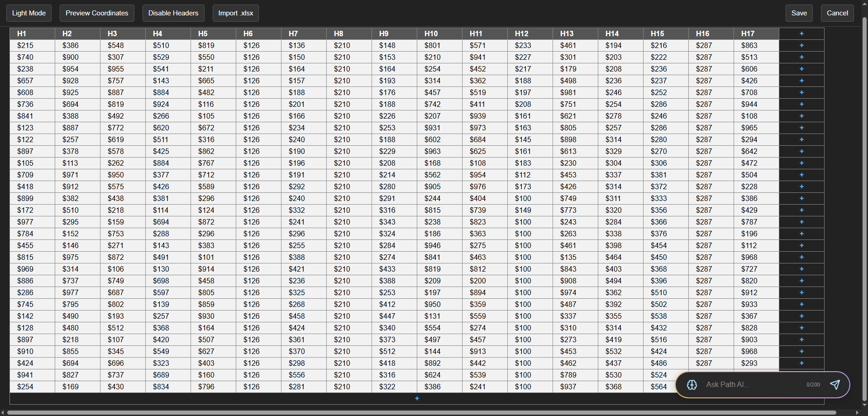Select cell $937 in column H13
Viewport: 868px width, 416px height.
[x=576, y=387]
